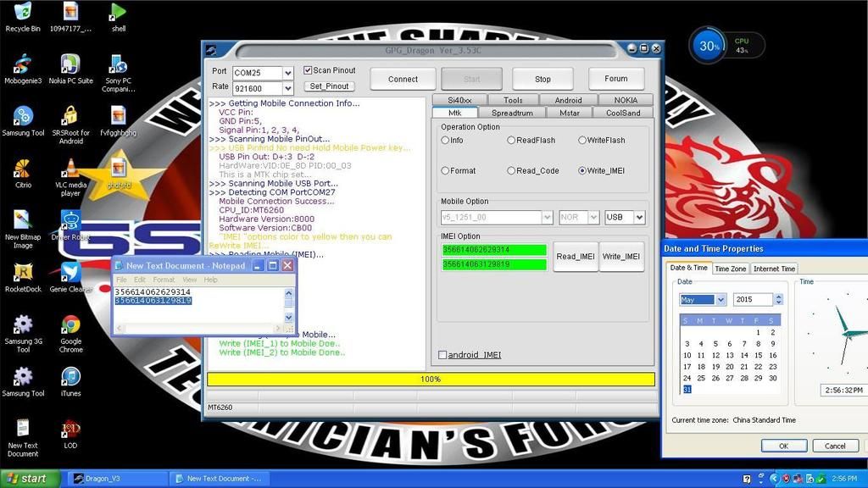
Task: Switch to the Time Zone tab
Action: click(x=730, y=269)
